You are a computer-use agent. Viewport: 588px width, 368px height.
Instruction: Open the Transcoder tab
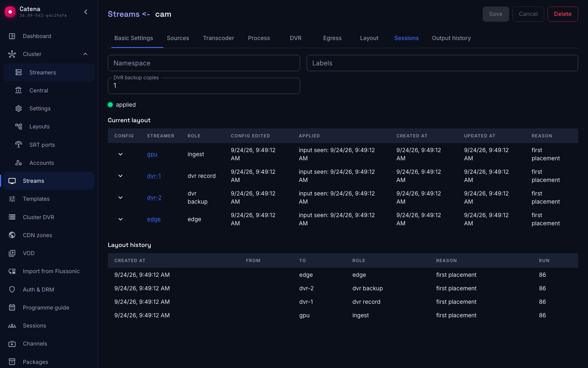click(218, 38)
